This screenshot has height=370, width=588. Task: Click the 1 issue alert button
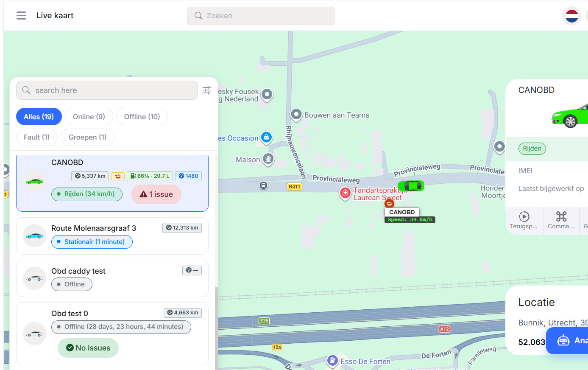pyautogui.click(x=156, y=194)
